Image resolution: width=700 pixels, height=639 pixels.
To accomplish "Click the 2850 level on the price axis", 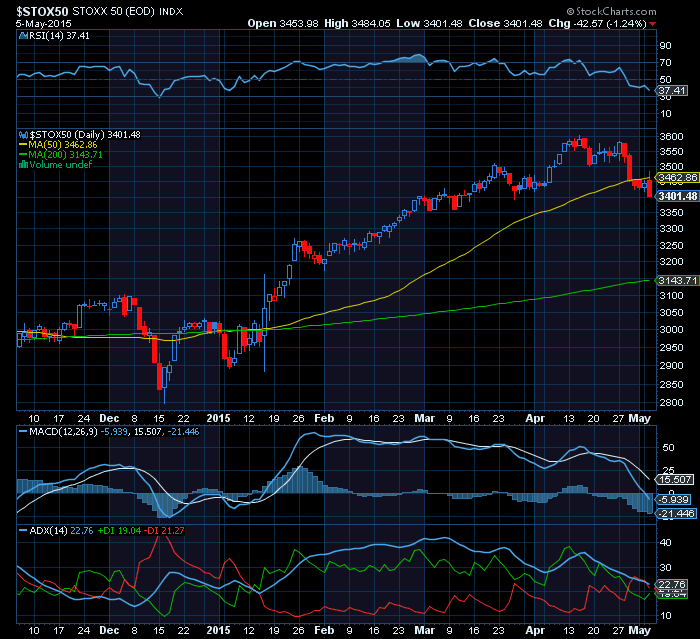I will click(x=671, y=384).
